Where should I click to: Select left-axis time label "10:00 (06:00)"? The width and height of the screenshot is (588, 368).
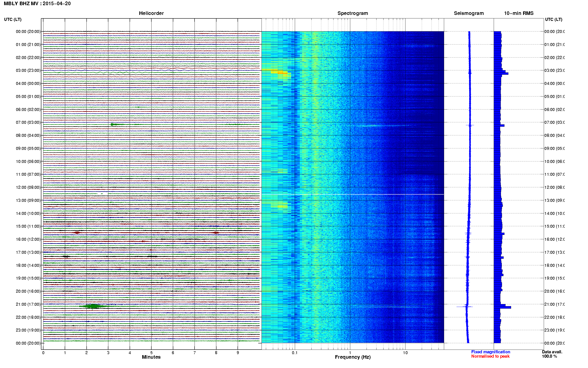coord(28,161)
